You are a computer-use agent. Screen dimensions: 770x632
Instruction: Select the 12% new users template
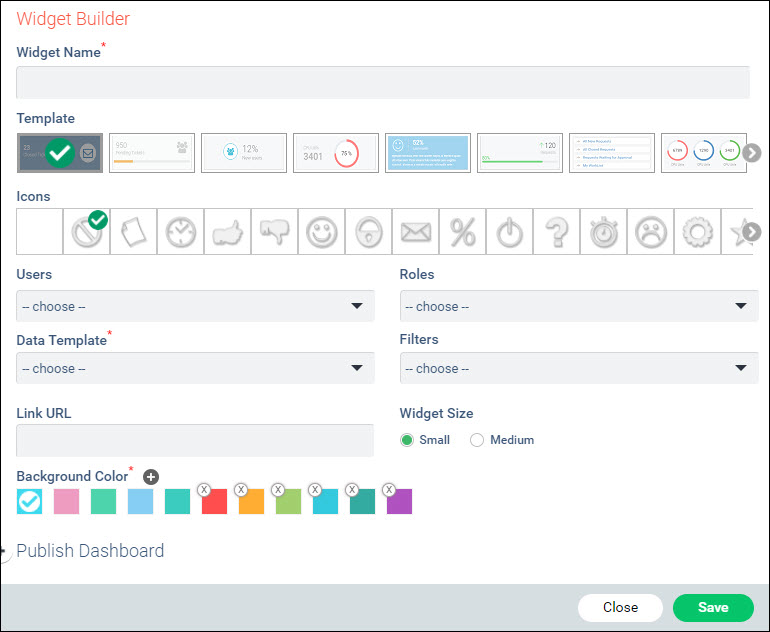(x=244, y=153)
